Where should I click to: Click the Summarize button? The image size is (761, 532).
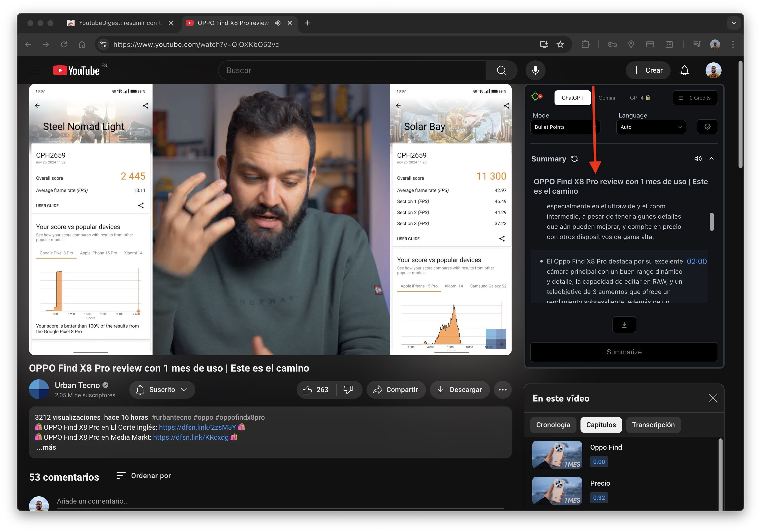click(624, 352)
